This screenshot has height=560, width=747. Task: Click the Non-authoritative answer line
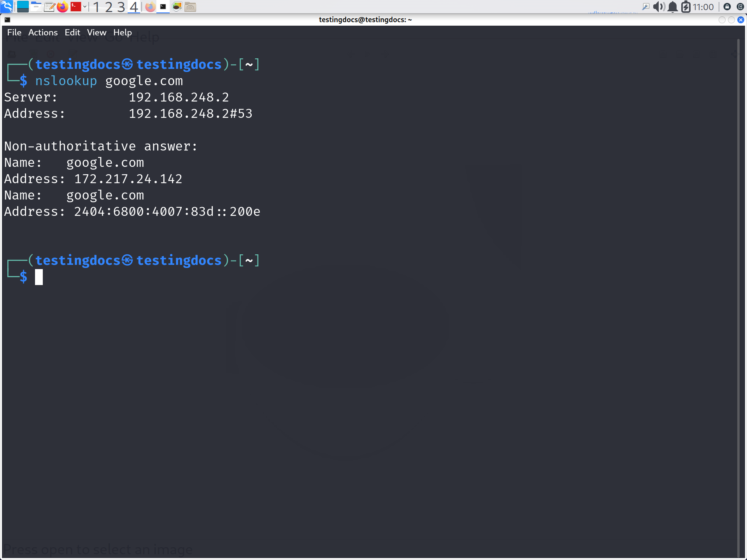(101, 146)
